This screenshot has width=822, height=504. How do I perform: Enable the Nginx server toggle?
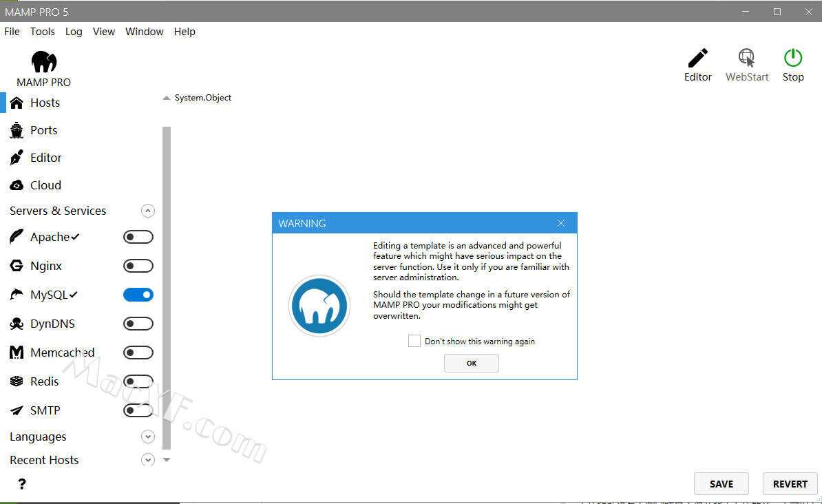click(x=138, y=266)
